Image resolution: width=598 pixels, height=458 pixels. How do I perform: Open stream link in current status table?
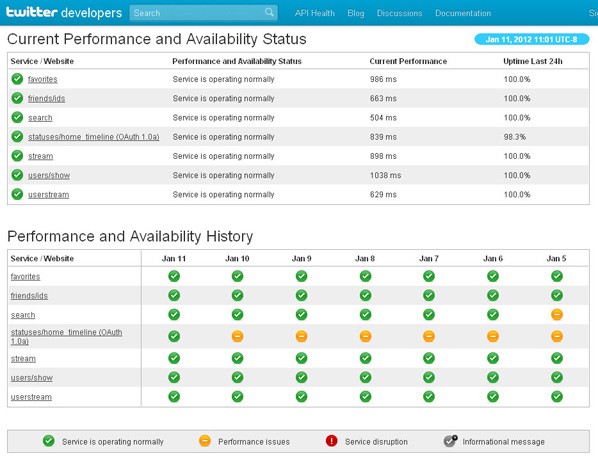point(40,156)
